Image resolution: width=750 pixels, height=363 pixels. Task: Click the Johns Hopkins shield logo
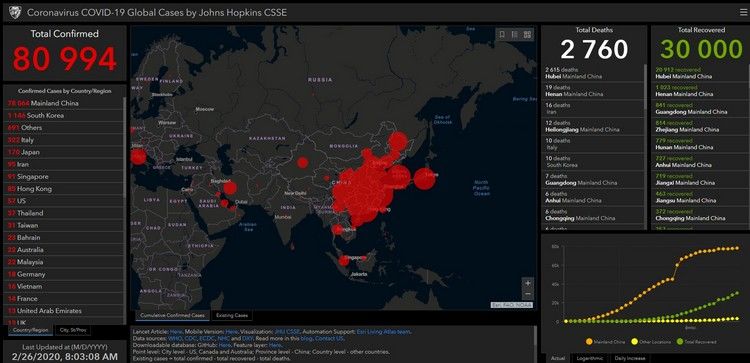(x=15, y=12)
